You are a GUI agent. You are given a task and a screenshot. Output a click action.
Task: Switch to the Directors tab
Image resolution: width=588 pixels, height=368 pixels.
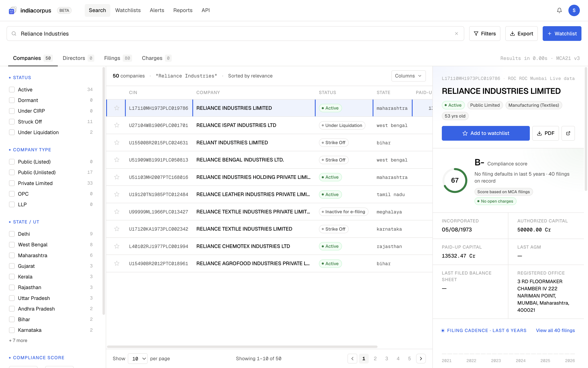pyautogui.click(x=78, y=58)
